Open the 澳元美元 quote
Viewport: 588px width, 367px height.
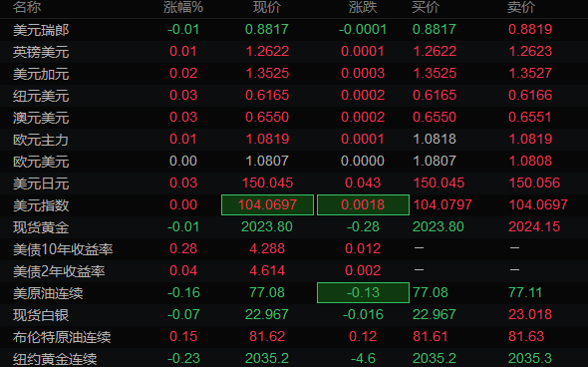(x=294, y=118)
